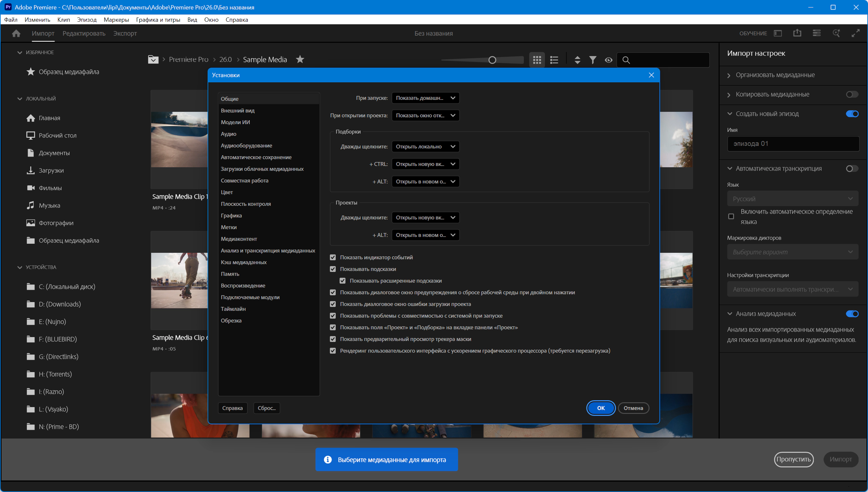Click the Home icon in header
Viewport: 868px width, 492px height.
[x=16, y=33]
